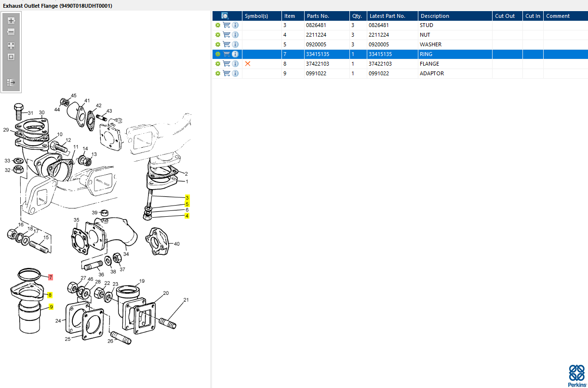Select yellow callout 9 on diagram

51,307
